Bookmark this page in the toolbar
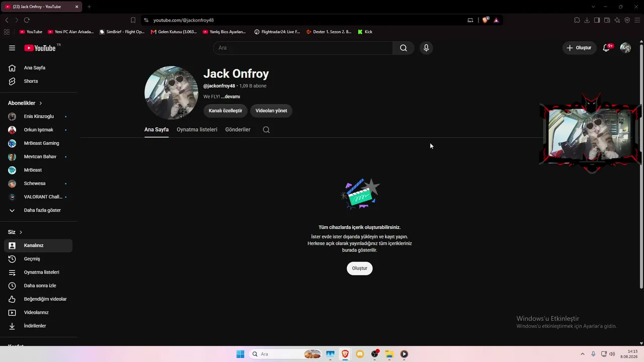Screen dimensions: 644x362 133,20
